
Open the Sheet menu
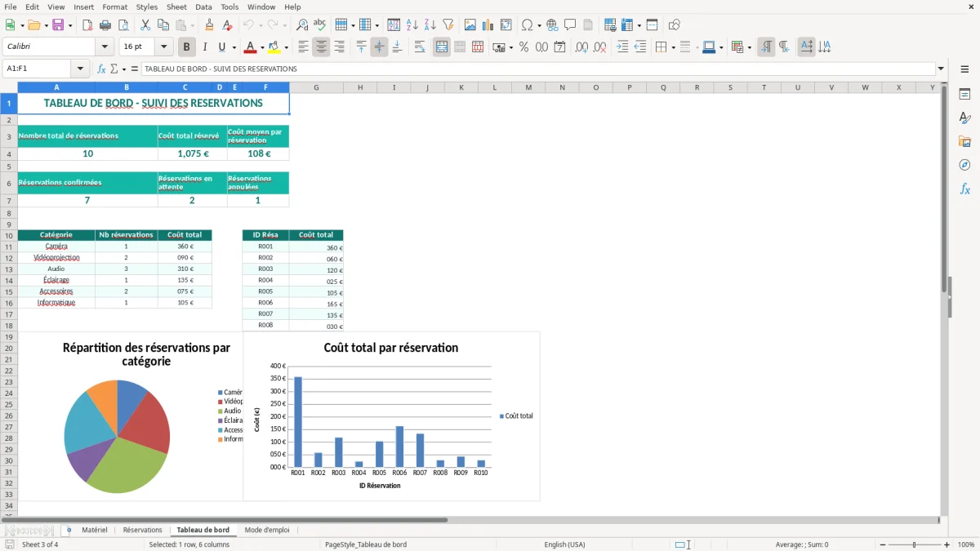tap(176, 7)
